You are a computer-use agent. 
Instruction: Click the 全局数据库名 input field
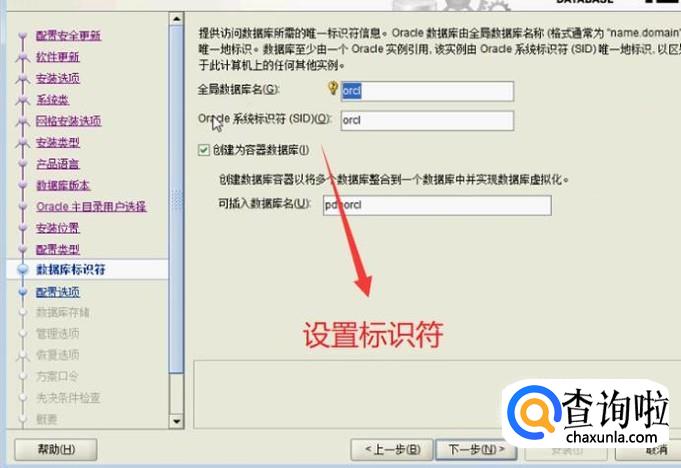pyautogui.click(x=427, y=91)
